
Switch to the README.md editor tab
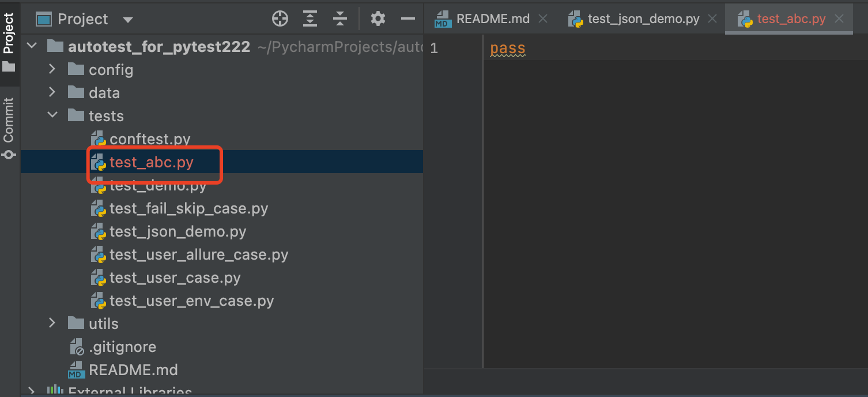[x=493, y=19]
